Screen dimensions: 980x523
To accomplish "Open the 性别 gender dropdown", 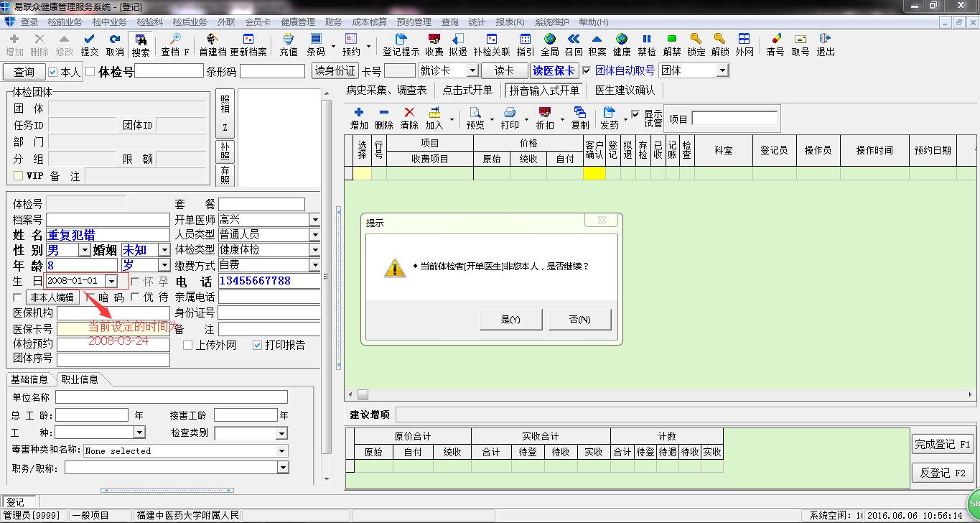I will point(85,250).
